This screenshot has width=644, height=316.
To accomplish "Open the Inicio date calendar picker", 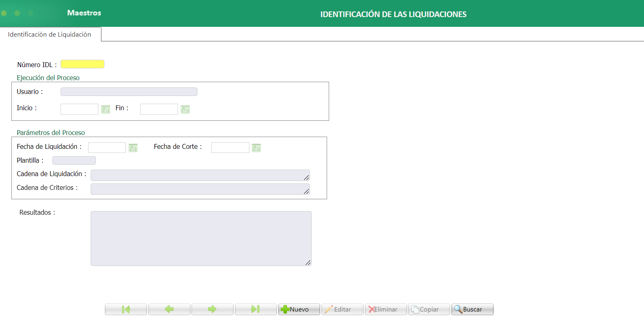I will 106,109.
